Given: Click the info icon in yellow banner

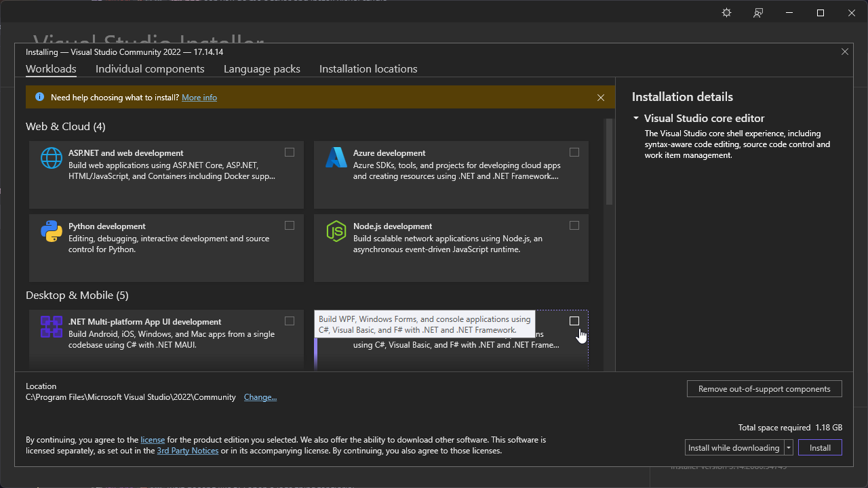Looking at the screenshot, I should [39, 98].
